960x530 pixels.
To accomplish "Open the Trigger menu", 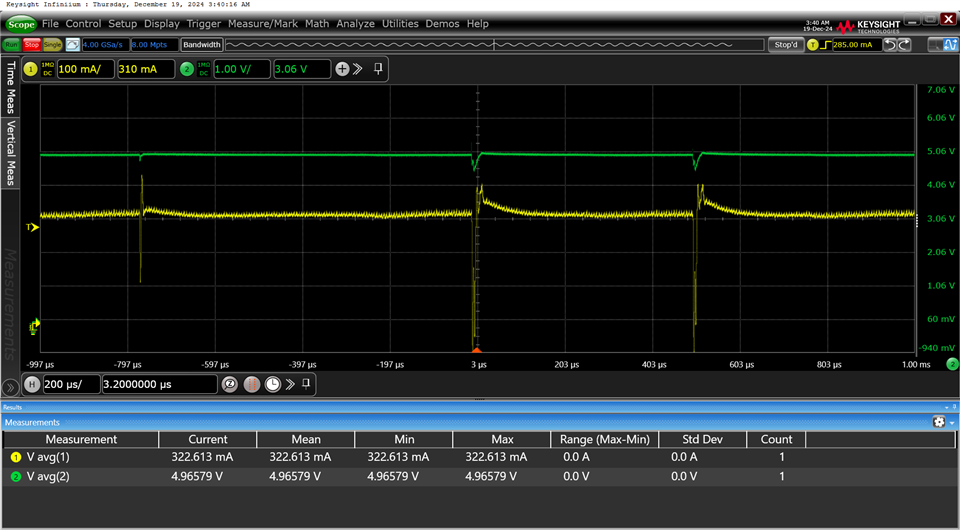I will pos(203,24).
